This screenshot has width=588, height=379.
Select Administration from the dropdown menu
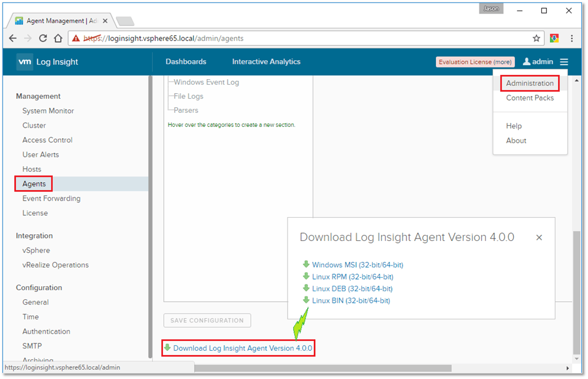(530, 83)
